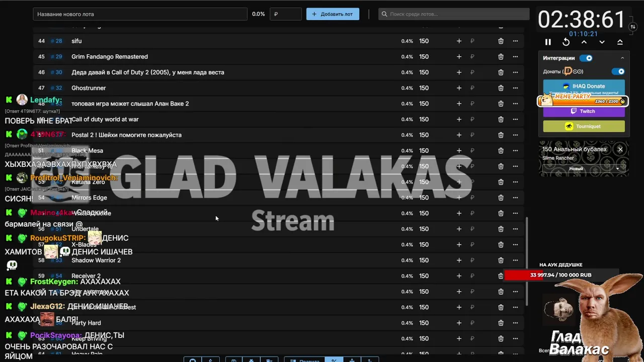Click the ruble field in the Ghostrunner row
This screenshot has width=644, height=362.
click(x=480, y=88)
